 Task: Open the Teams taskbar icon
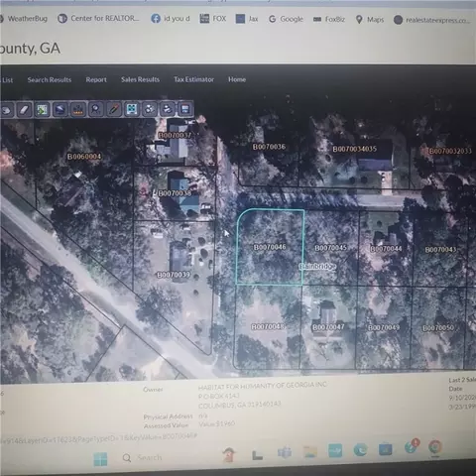point(285,452)
